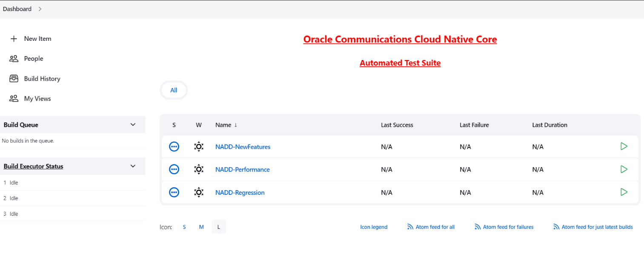
Task: Run NADD-NewFeatures using the green play button
Action: [x=624, y=146]
